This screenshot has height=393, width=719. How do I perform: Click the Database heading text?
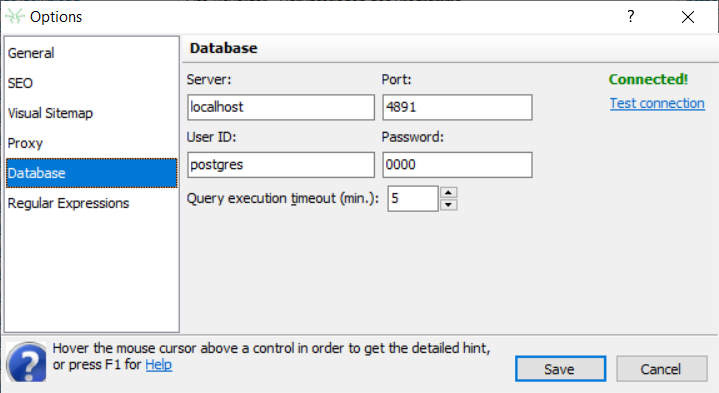pos(224,48)
